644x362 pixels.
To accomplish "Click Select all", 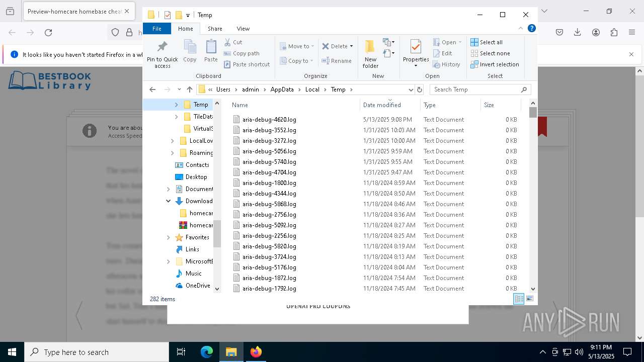I will [487, 42].
